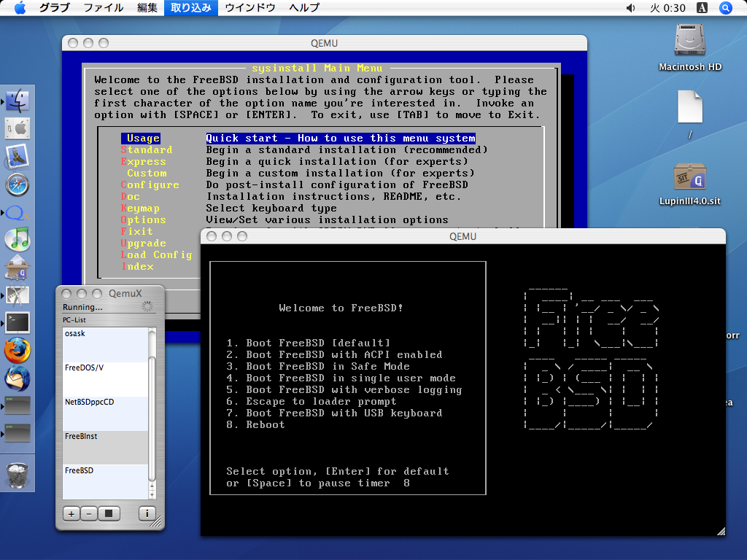Click the Standard entry in sysinstall menu
Image resolution: width=747 pixels, height=560 pixels.
coord(147,150)
